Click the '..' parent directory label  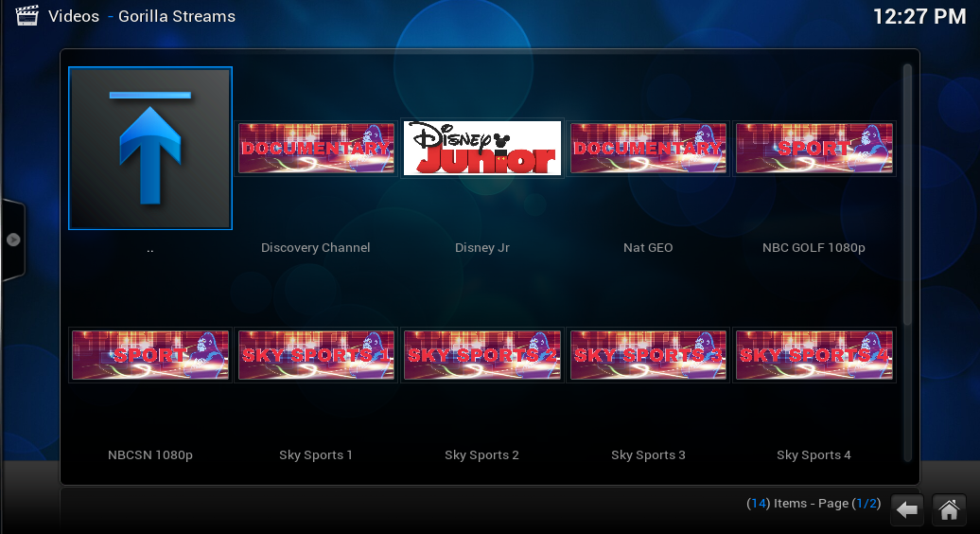click(x=150, y=250)
